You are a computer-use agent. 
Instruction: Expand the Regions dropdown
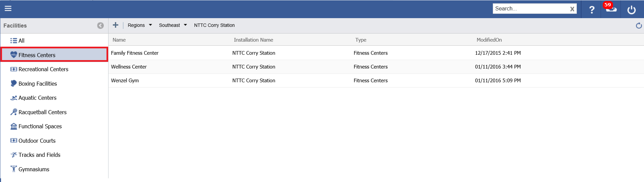pyautogui.click(x=140, y=25)
